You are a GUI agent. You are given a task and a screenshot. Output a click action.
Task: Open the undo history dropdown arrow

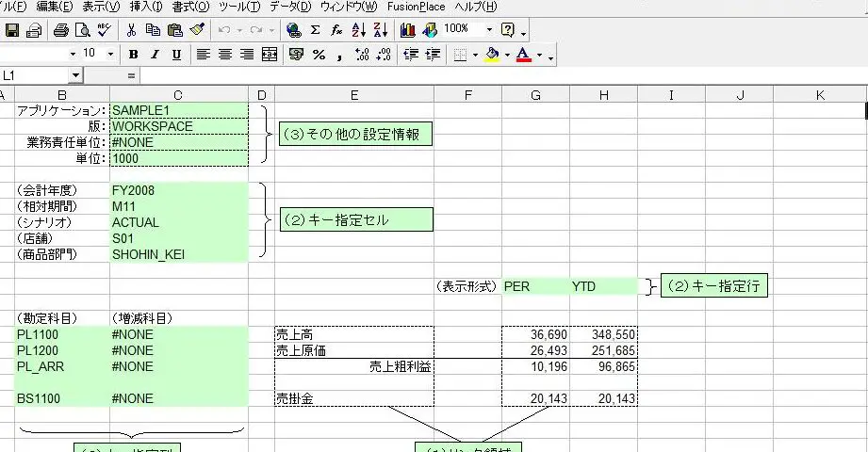click(239, 30)
